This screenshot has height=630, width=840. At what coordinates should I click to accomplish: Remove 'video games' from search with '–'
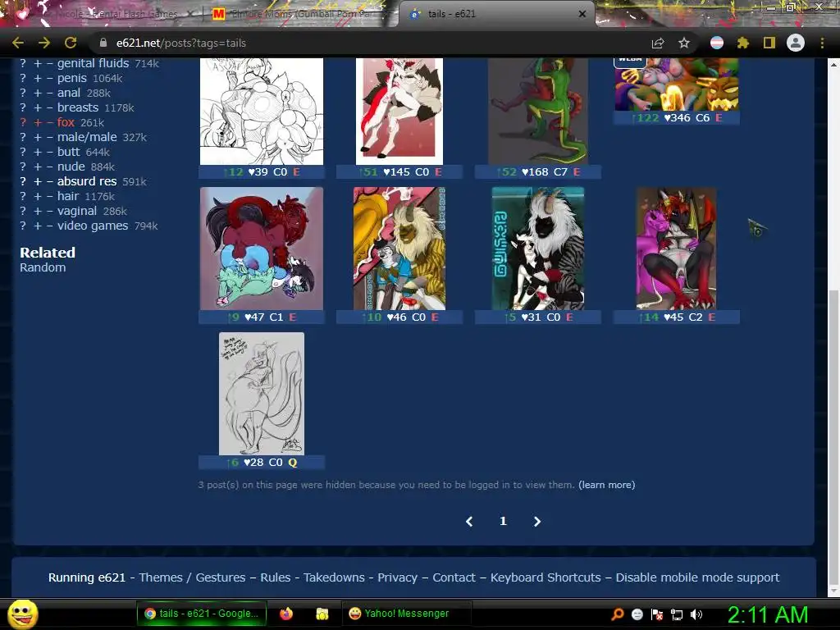point(50,226)
